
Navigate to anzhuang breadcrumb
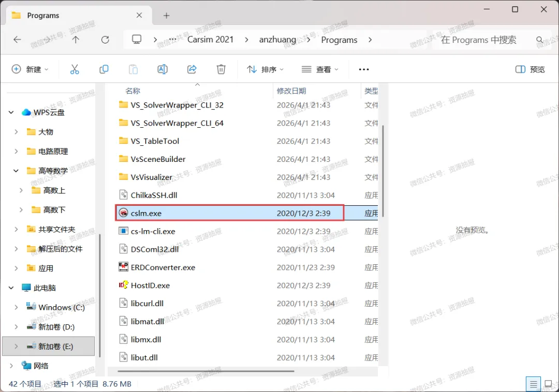[x=277, y=39]
